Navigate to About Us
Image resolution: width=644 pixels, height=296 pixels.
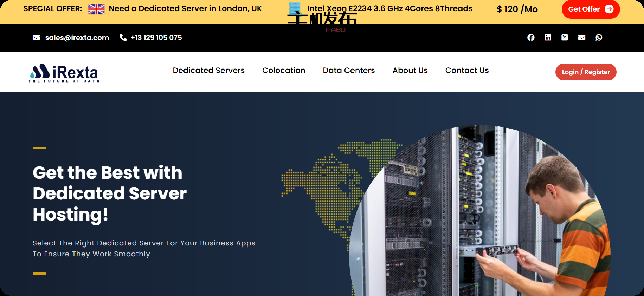pyautogui.click(x=410, y=71)
